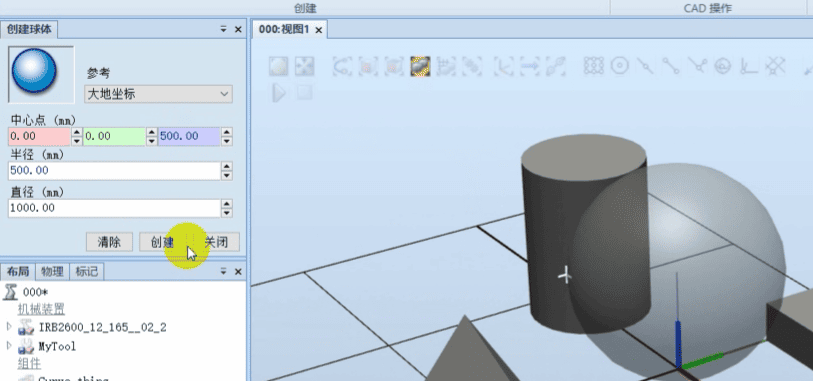Viewport: 813px width, 381px height.
Task: Activate Surface selection level icon
Action: [x=368, y=66]
